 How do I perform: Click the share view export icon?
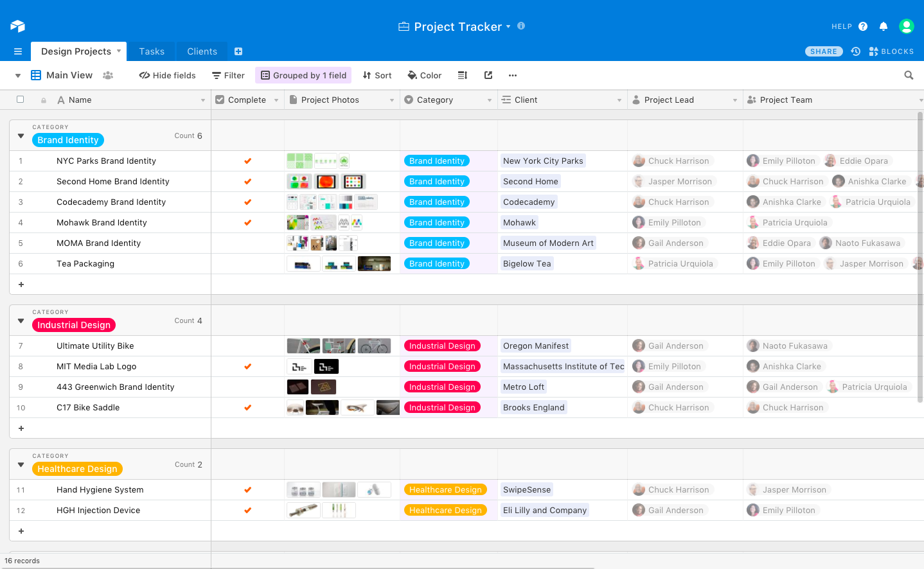pos(488,75)
